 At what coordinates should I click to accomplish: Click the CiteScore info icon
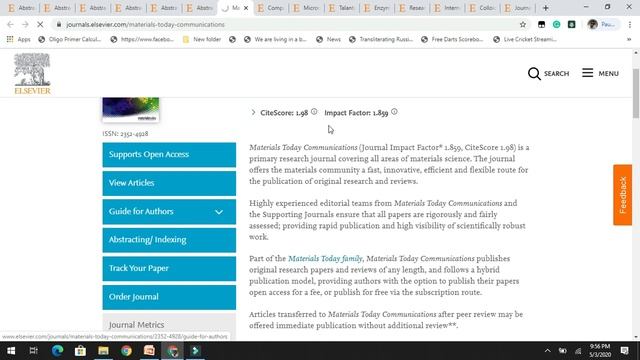pyautogui.click(x=314, y=111)
